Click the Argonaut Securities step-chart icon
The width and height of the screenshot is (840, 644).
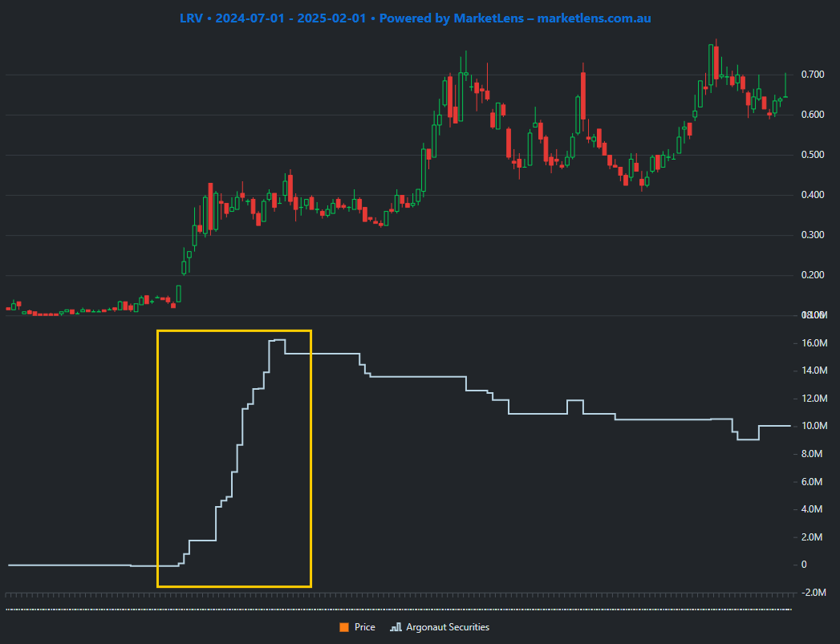click(x=396, y=627)
